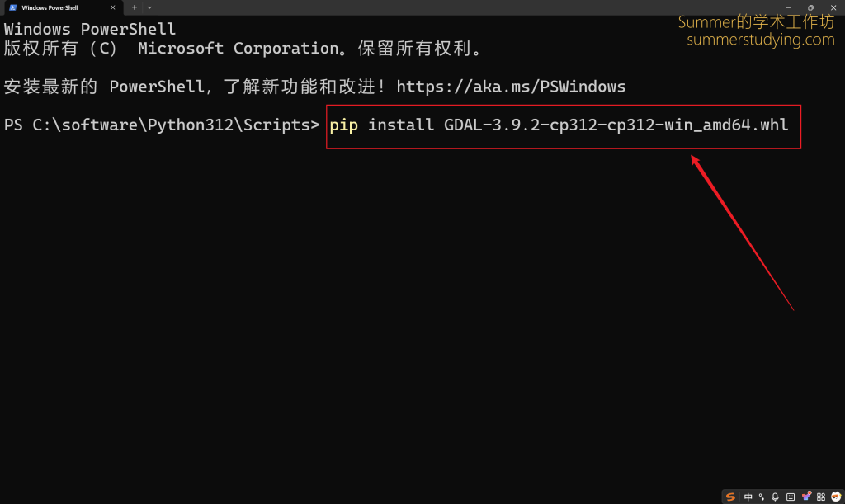Switch input language via the 中 indicator
Image resolution: width=845 pixels, height=504 pixels.
(748, 496)
